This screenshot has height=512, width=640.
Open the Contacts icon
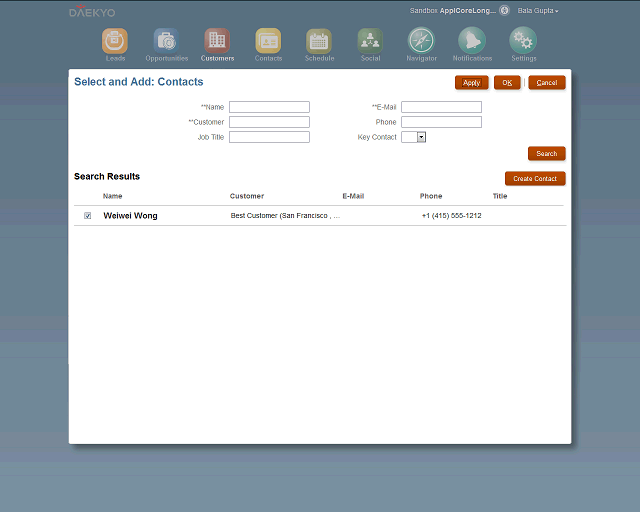tap(268, 41)
